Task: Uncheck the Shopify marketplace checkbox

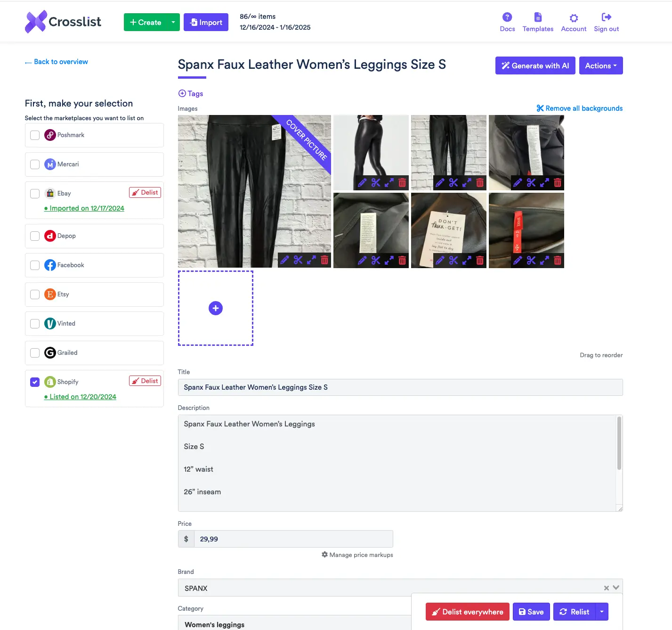Action: [35, 382]
